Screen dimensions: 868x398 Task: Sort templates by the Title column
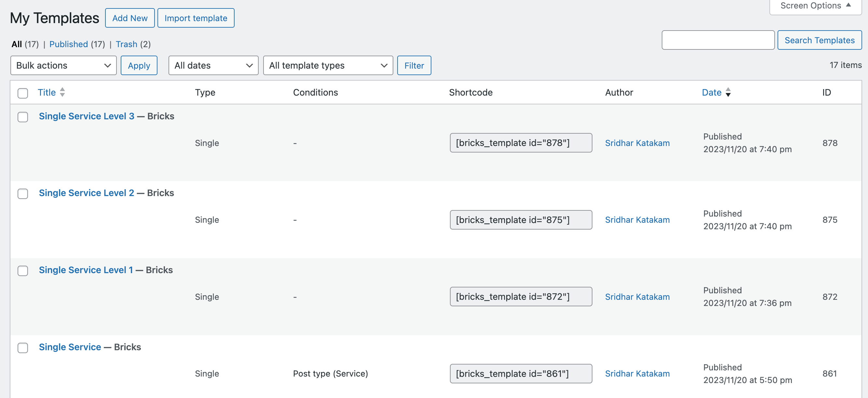pos(47,92)
